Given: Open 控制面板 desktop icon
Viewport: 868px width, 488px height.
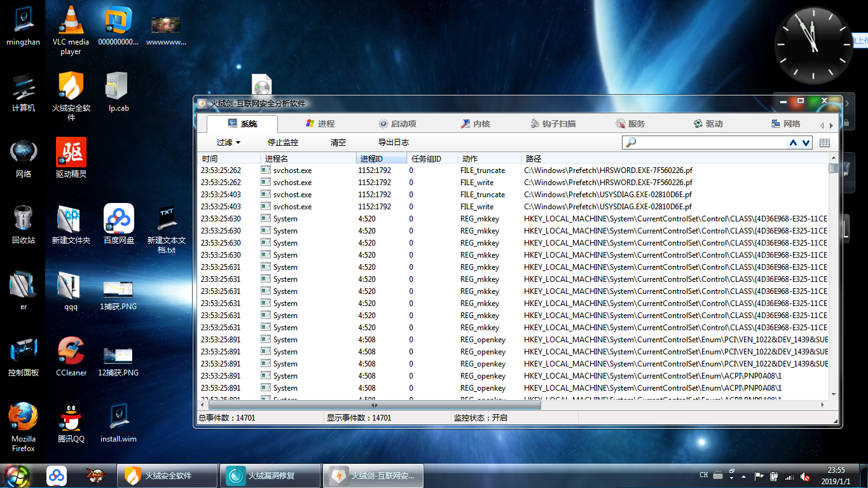Looking at the screenshot, I should click(24, 358).
